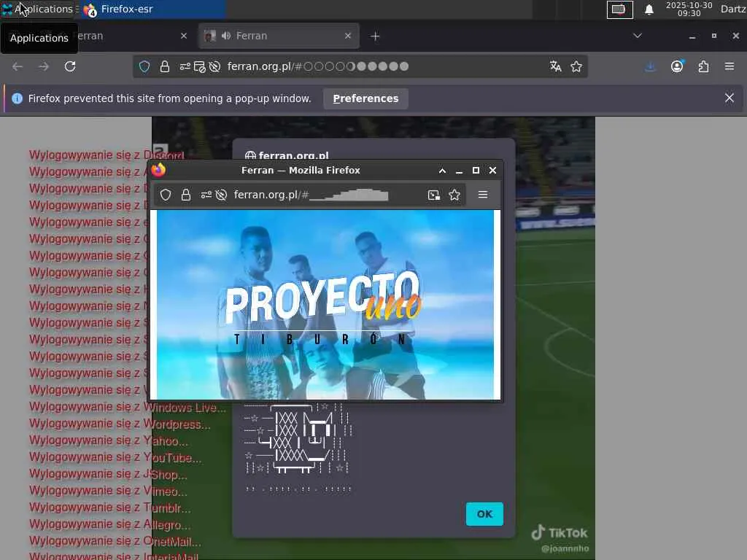The height and width of the screenshot is (560, 747).
Task: Open tracking protection shield in main window
Action: click(144, 66)
